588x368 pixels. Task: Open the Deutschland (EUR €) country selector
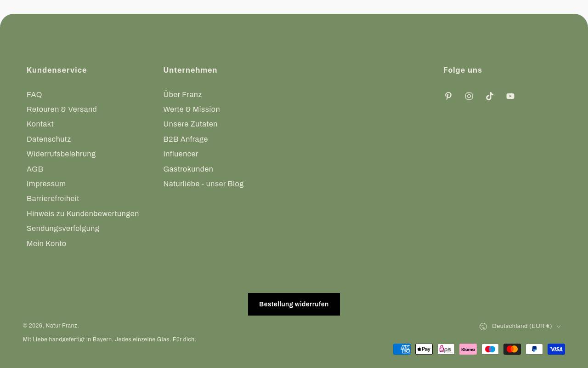pos(520,326)
